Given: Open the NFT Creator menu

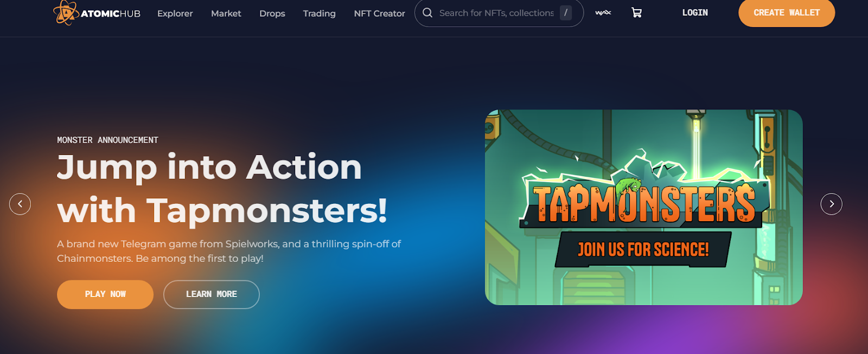Looking at the screenshot, I should [380, 14].
